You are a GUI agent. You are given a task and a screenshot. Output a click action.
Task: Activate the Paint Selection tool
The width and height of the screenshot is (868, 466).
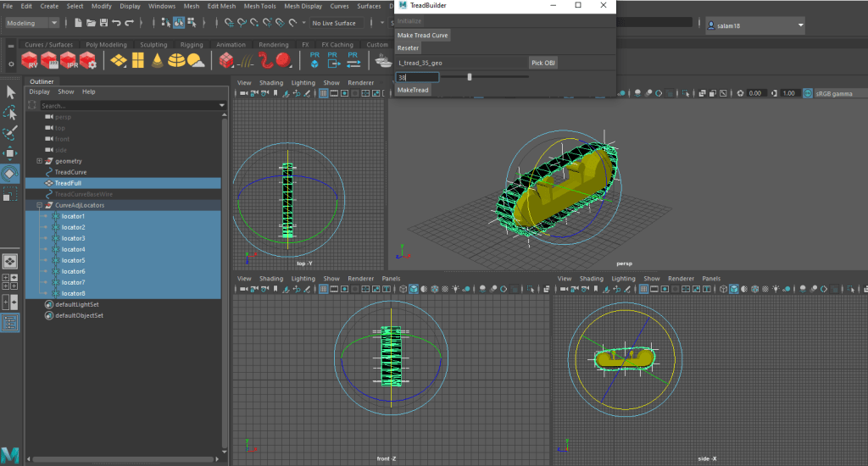tap(10, 133)
